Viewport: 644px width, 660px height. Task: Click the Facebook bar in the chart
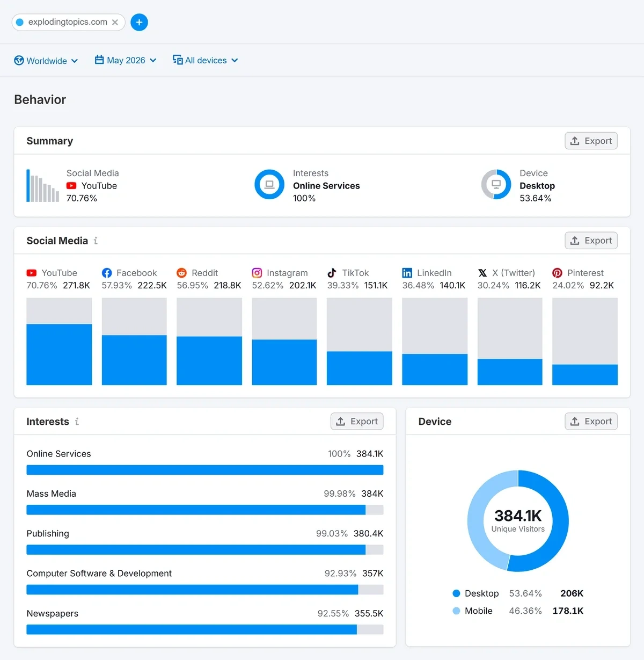(x=134, y=360)
